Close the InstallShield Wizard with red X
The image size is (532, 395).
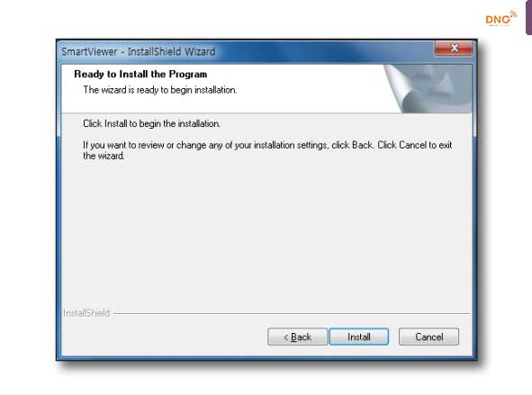(x=454, y=49)
